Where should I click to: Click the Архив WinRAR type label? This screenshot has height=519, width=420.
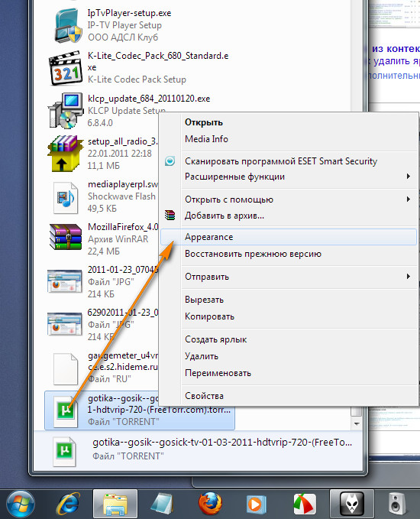coord(118,239)
